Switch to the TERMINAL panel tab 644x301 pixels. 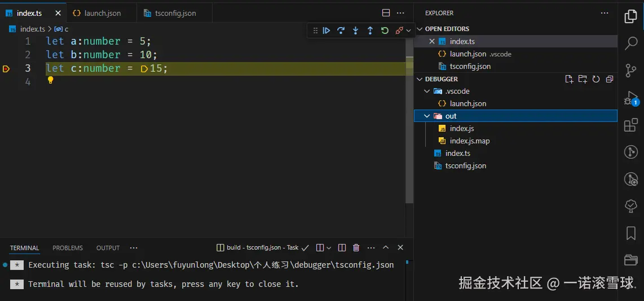25,248
